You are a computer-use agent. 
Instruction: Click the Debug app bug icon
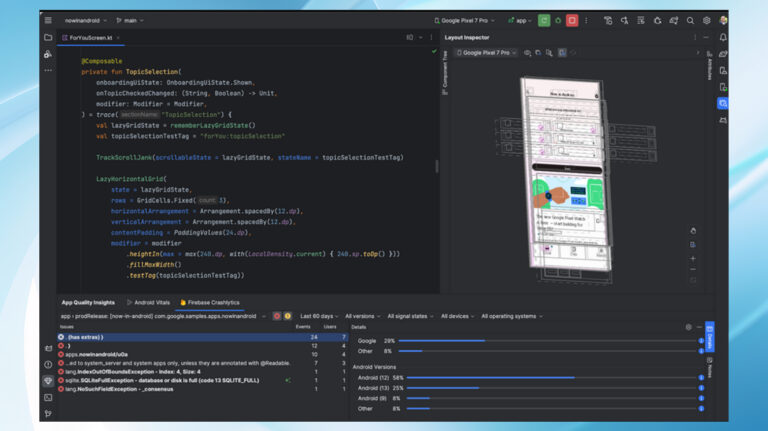point(558,20)
